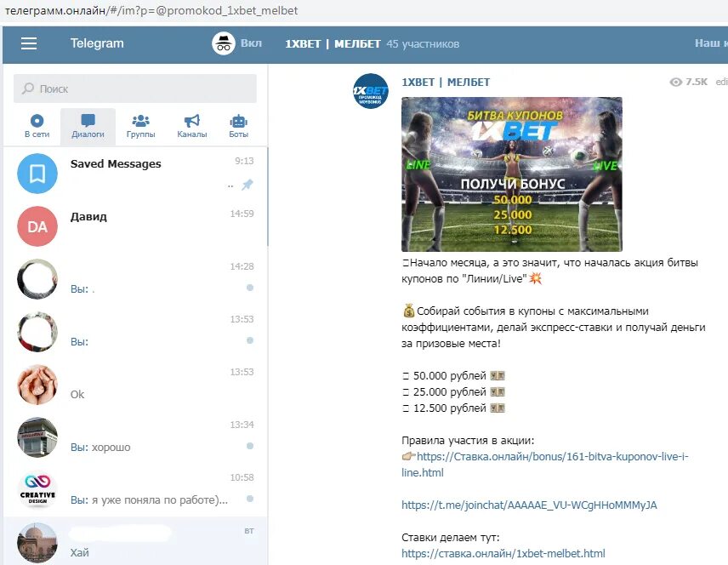Open the 1xbet-melbet.html betting link
The image size is (728, 565).
coord(503,553)
